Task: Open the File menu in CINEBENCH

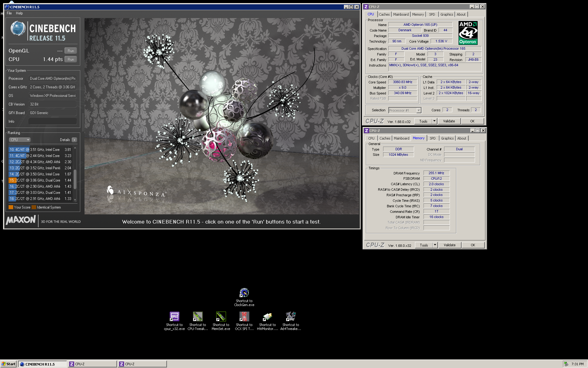Action: 9,13
